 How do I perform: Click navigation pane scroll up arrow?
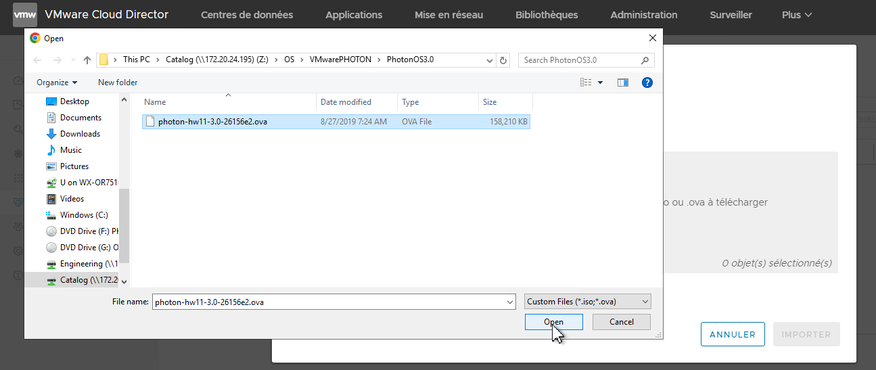tap(124, 99)
